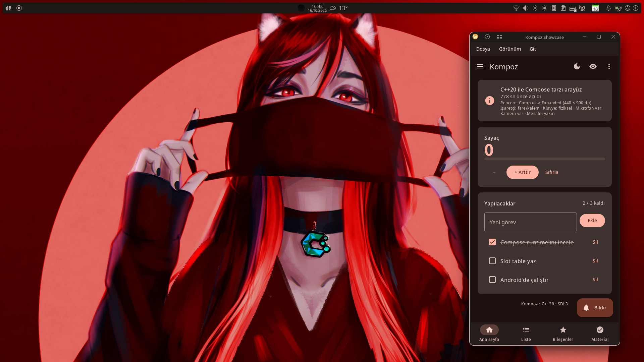Delete Compose runtime'ını incele via Sil

click(595, 242)
